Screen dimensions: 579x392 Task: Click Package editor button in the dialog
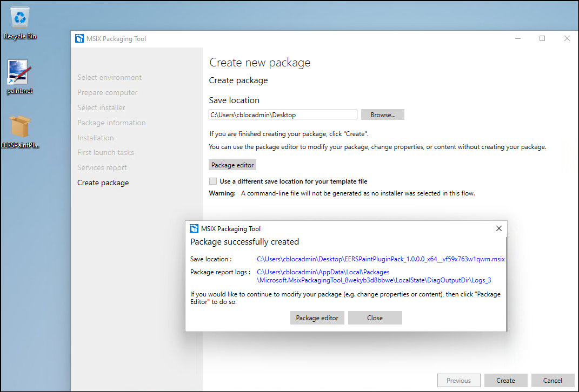[317, 318]
